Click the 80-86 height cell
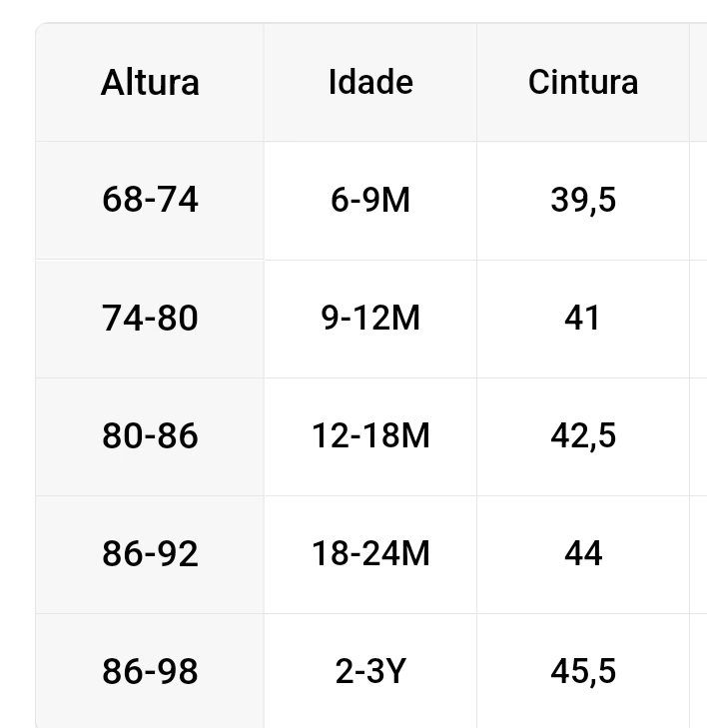 coord(150,436)
